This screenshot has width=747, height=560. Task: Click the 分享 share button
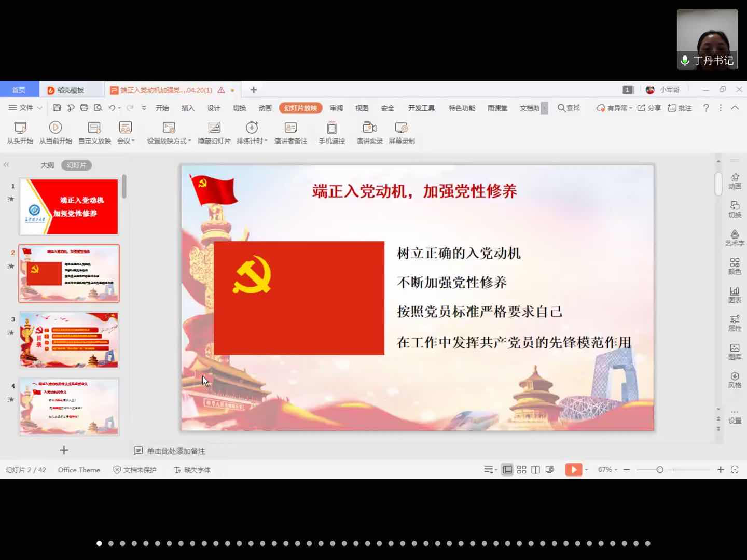pos(649,108)
